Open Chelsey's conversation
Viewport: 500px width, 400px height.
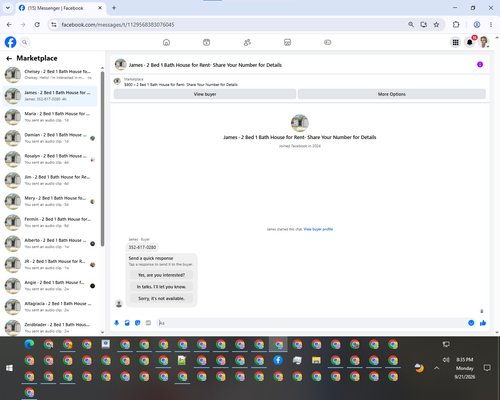(x=50, y=75)
